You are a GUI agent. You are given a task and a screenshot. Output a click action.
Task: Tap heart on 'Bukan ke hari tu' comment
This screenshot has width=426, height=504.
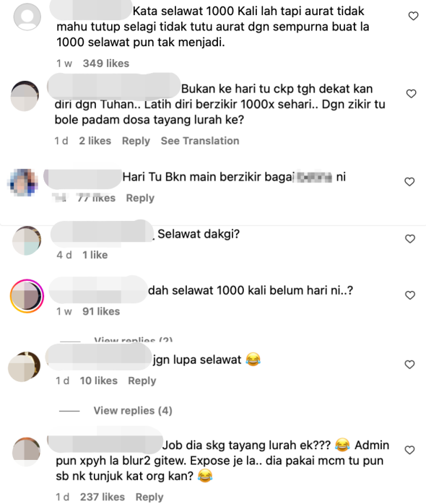coord(412,94)
